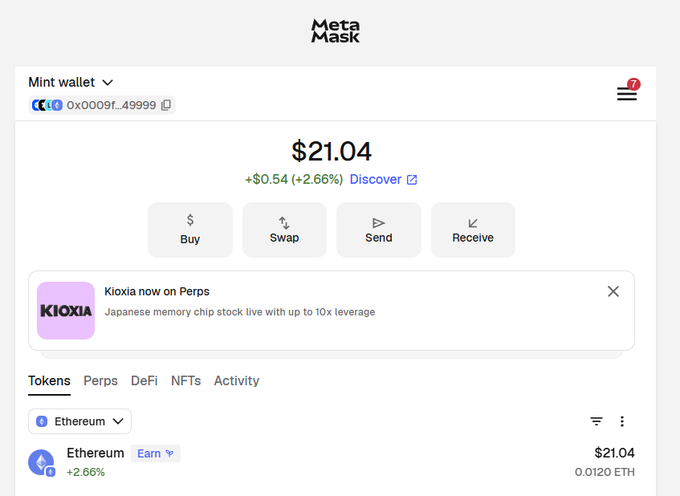Click the $21.04 total balance
This screenshot has width=680, height=496.
(331, 151)
